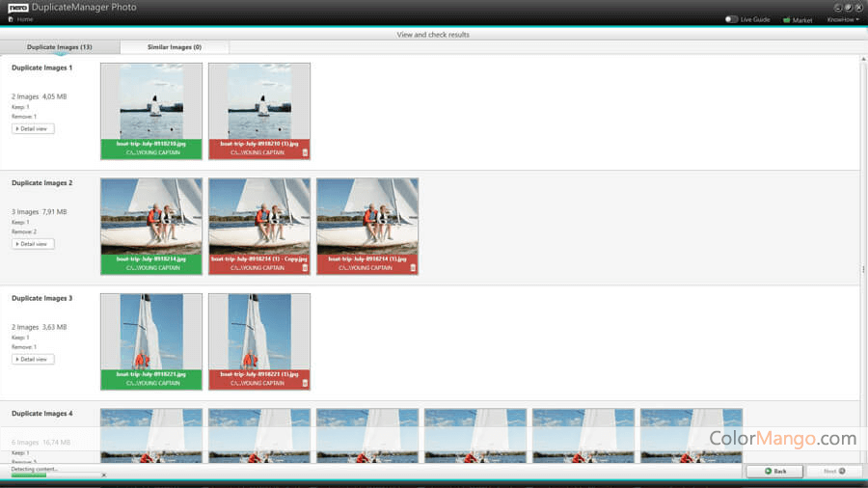
Task: Click the Nero logo in title bar
Action: (x=17, y=7)
